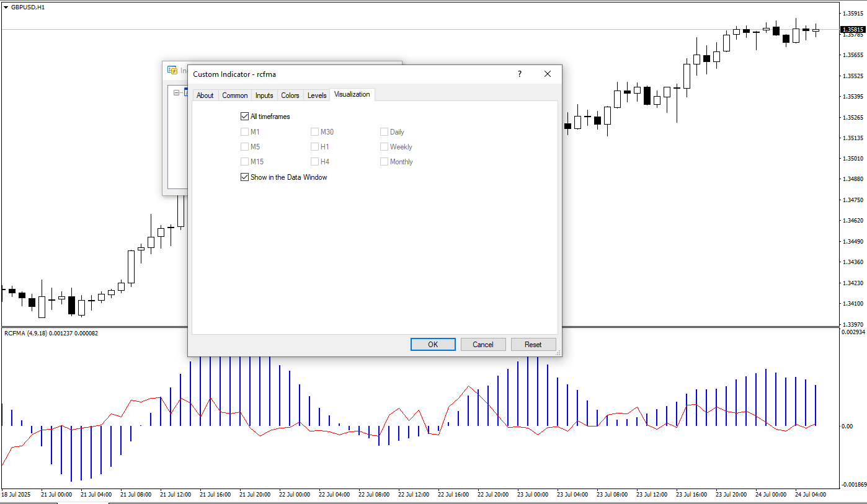
Task: Tick the Daily timeframe checkbox
Action: pyautogui.click(x=384, y=132)
